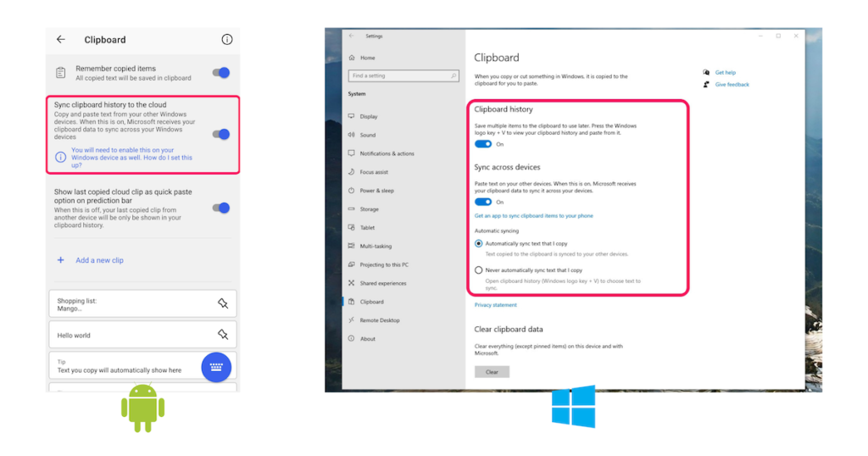Click the Shared experiences icon
This screenshot has height=456, width=868.
click(x=352, y=283)
